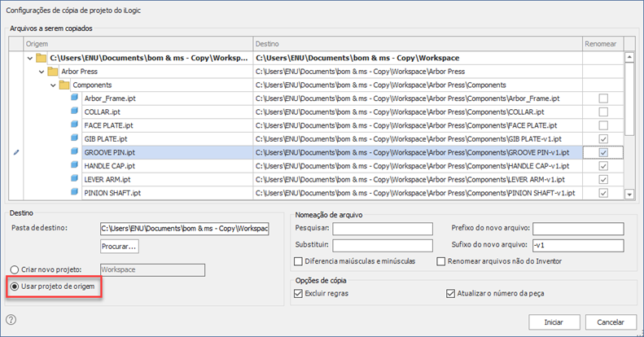The height and width of the screenshot is (337, 644).
Task: Collapse the root Workspace path node
Action: coord(29,58)
